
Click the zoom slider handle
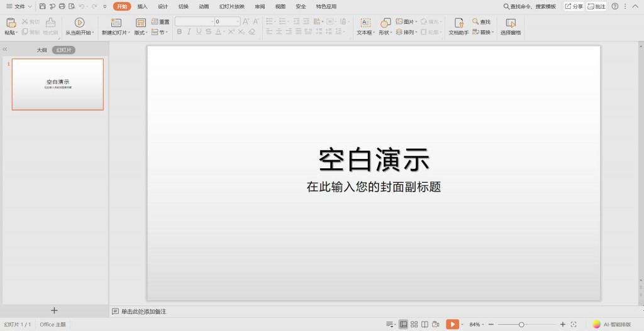[521, 325]
